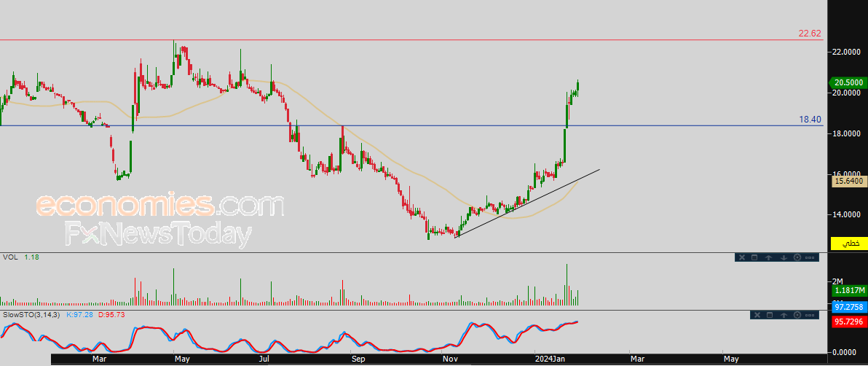Maximize the VOL indicator panel
868x366 pixels.
[x=754, y=257]
